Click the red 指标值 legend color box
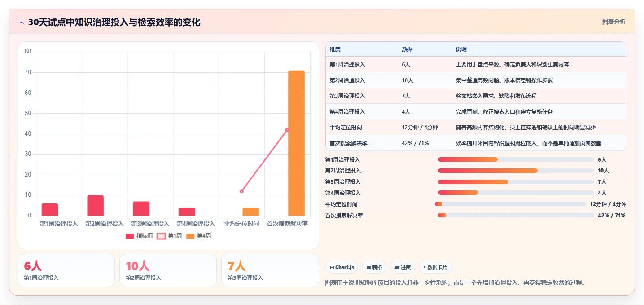 click(130, 236)
